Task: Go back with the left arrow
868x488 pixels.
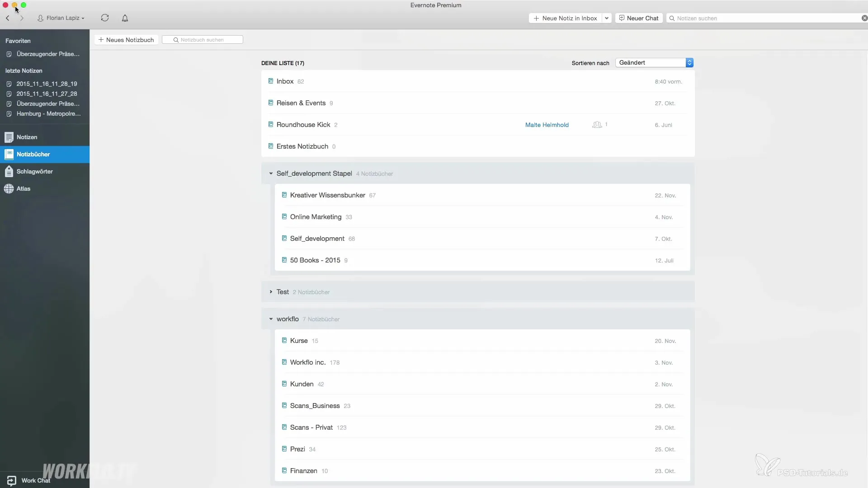Action: (8, 18)
